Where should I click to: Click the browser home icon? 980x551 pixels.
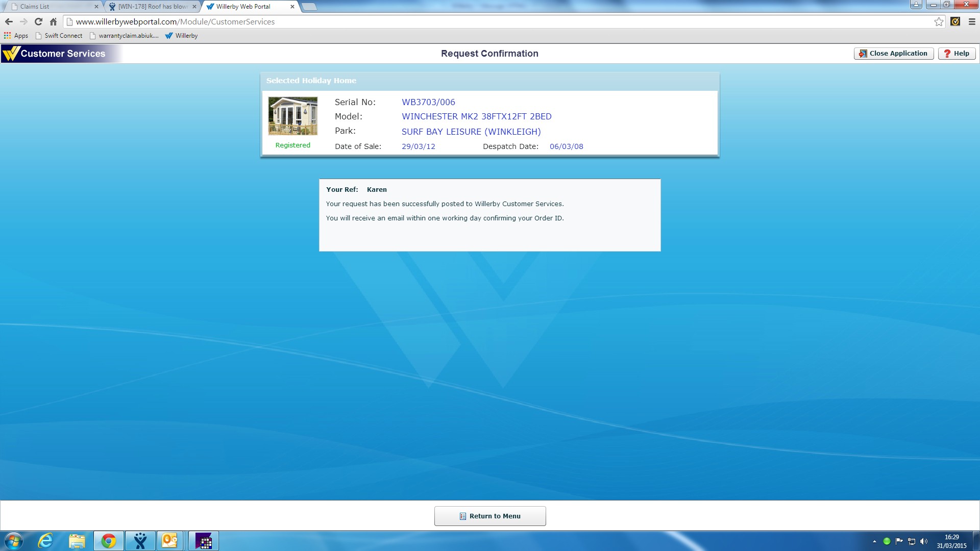click(x=53, y=21)
